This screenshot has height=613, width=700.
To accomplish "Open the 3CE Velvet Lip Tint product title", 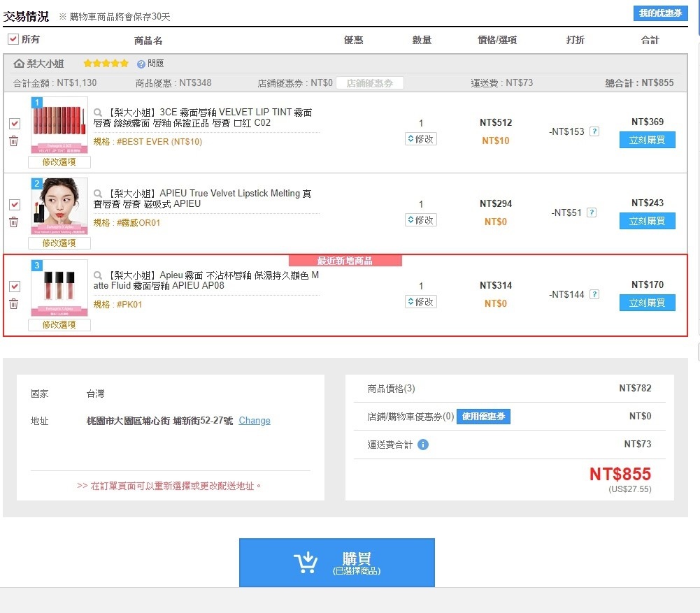I will point(203,118).
